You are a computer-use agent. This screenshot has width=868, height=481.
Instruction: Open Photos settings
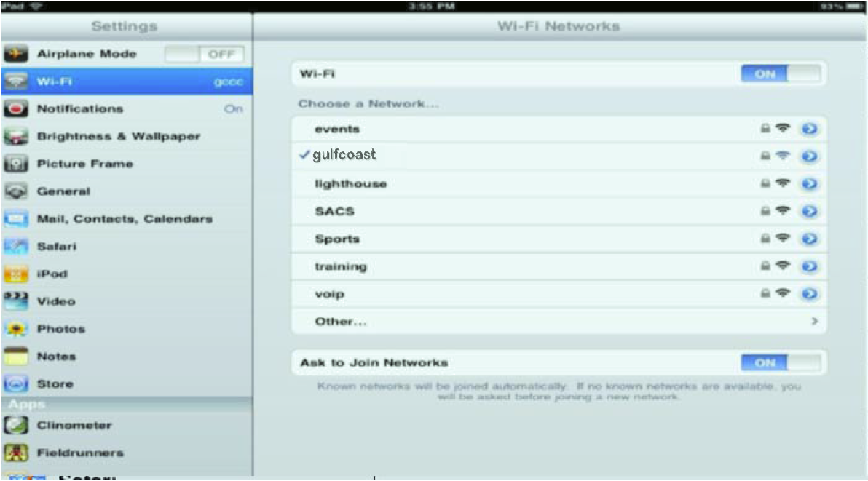pyautogui.click(x=126, y=329)
